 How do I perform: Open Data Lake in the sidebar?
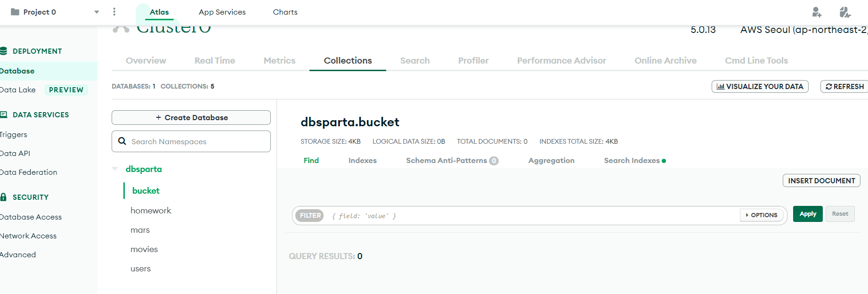(18, 90)
